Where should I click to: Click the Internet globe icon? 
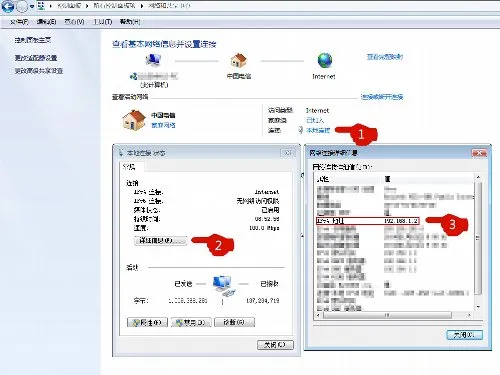coord(324,61)
